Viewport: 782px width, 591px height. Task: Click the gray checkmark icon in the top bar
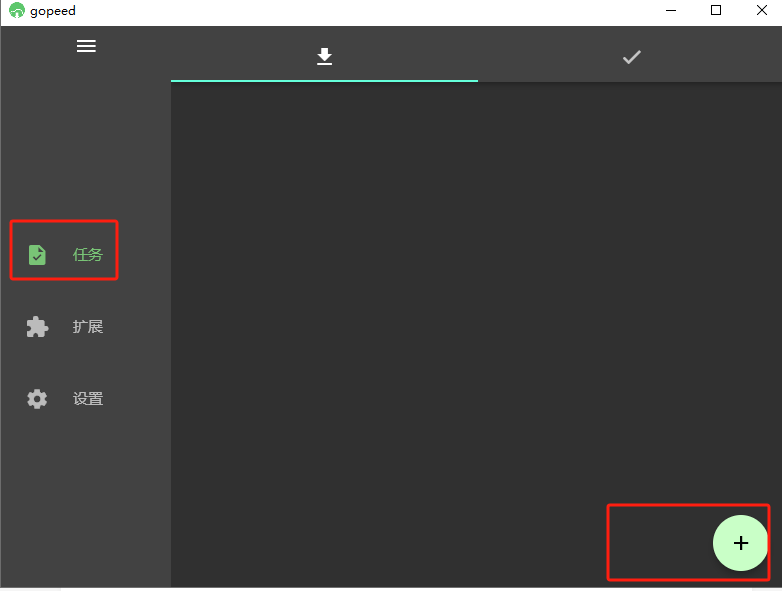click(631, 57)
